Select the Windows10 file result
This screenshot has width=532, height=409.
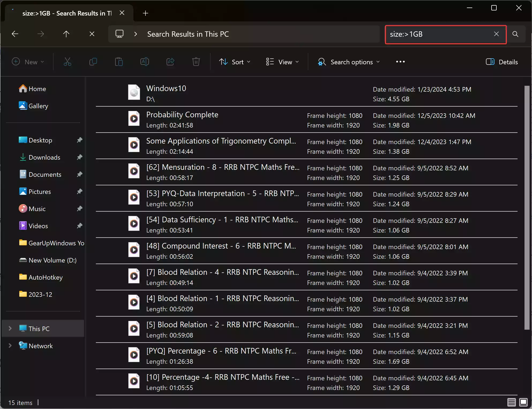click(x=166, y=89)
